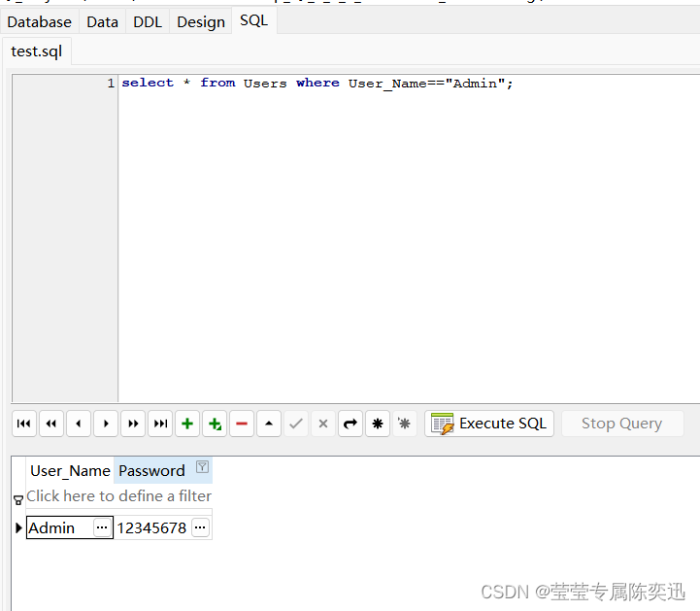
Task: Select the SQL tab
Action: pos(254,20)
